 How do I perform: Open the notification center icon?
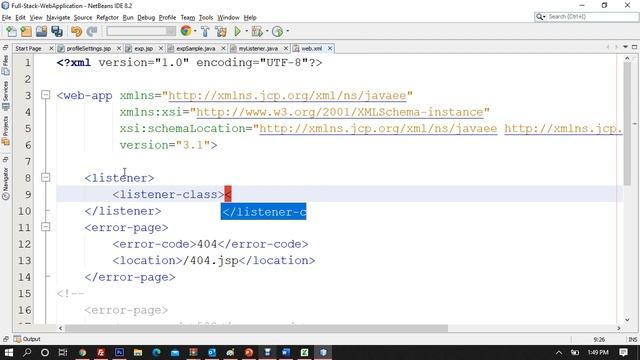[623, 352]
